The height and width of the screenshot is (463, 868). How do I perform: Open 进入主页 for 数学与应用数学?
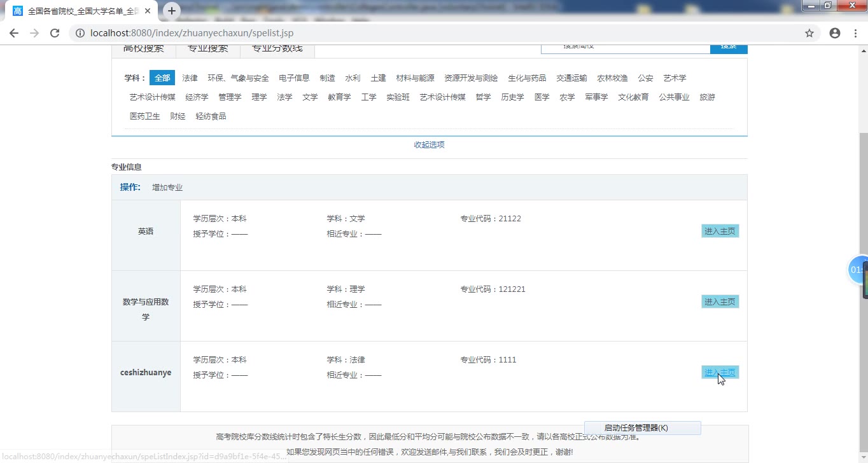click(720, 302)
